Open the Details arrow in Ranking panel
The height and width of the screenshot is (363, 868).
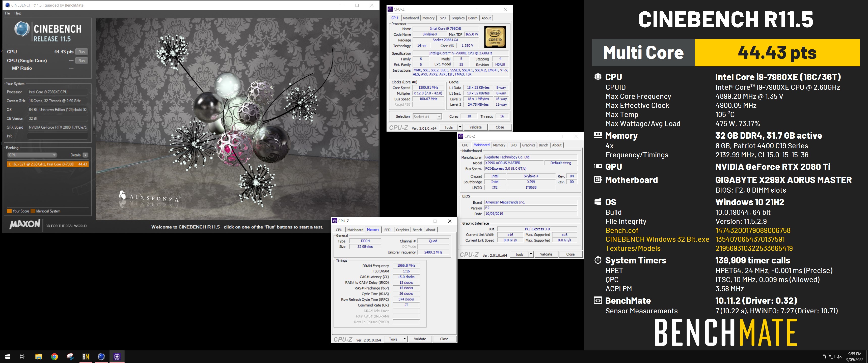click(86, 155)
